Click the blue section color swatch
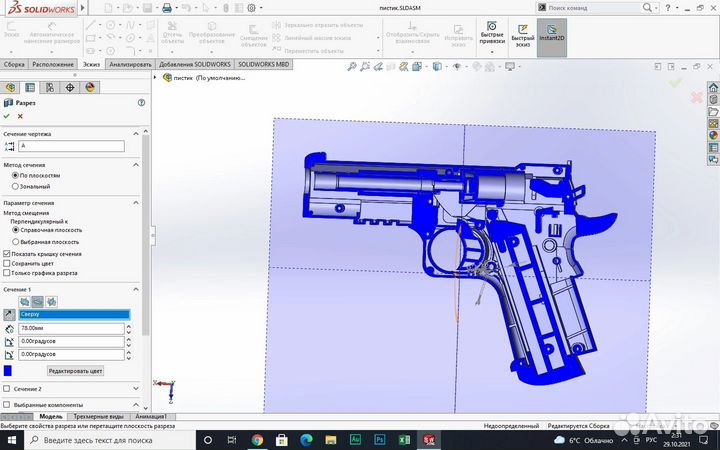Screen dimensions: 720x450 (8, 371)
